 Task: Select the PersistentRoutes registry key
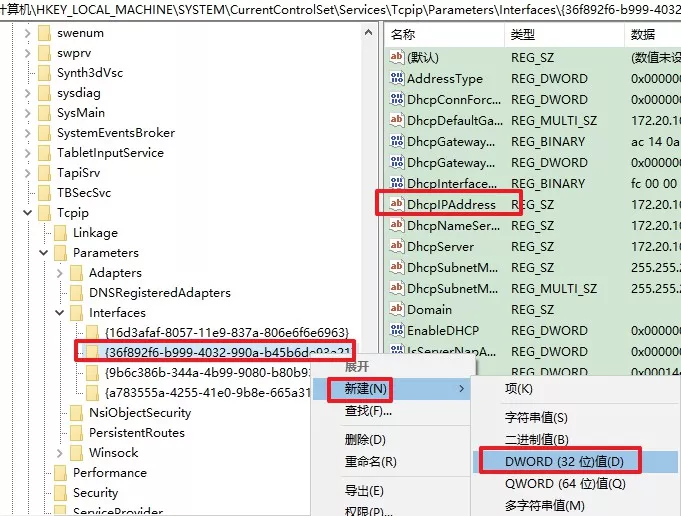click(136, 433)
